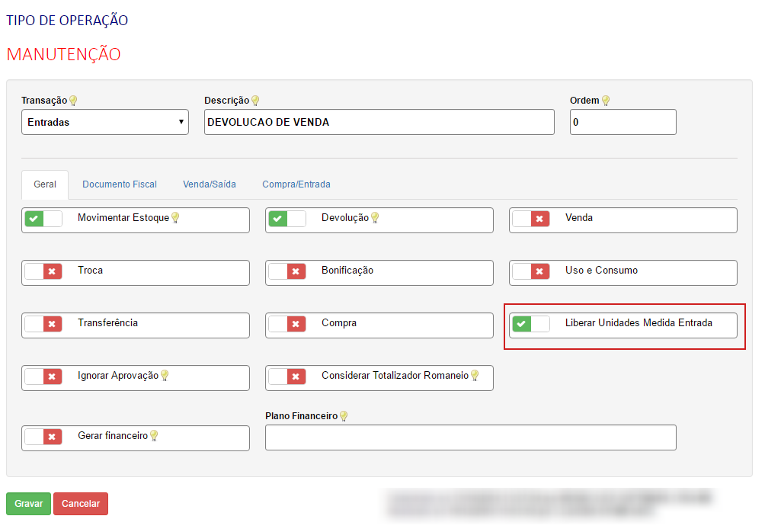This screenshot has width=765, height=532.
Task: Click the help bulb next to Devolução
Action: 374,218
